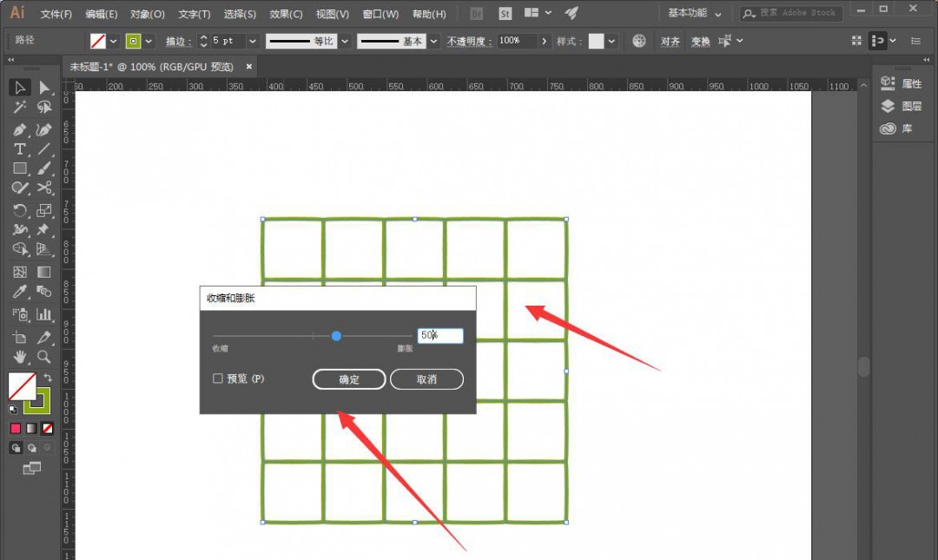
Task: Expand the stroke weight dropdown
Action: pos(253,41)
